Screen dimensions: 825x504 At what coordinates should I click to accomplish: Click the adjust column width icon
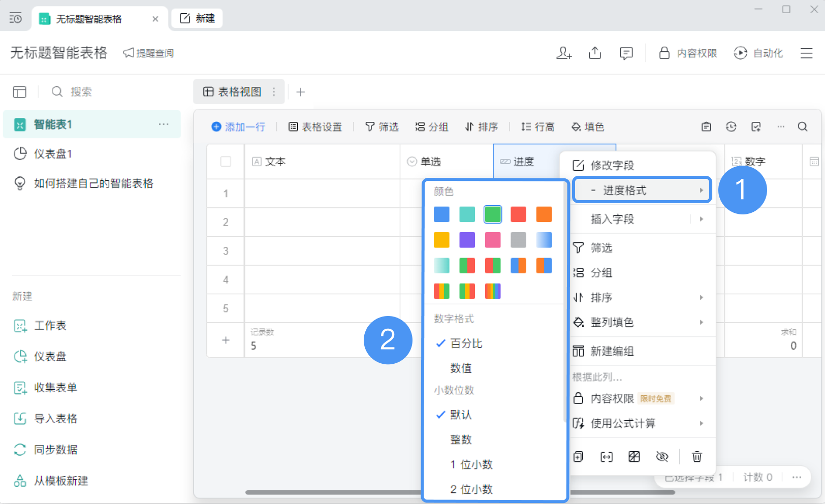pyautogui.click(x=607, y=457)
